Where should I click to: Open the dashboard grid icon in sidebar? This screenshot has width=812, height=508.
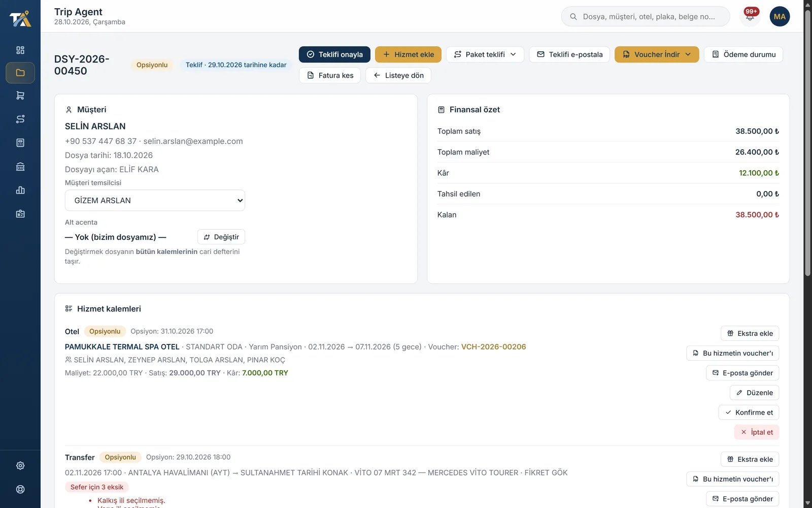(x=20, y=50)
